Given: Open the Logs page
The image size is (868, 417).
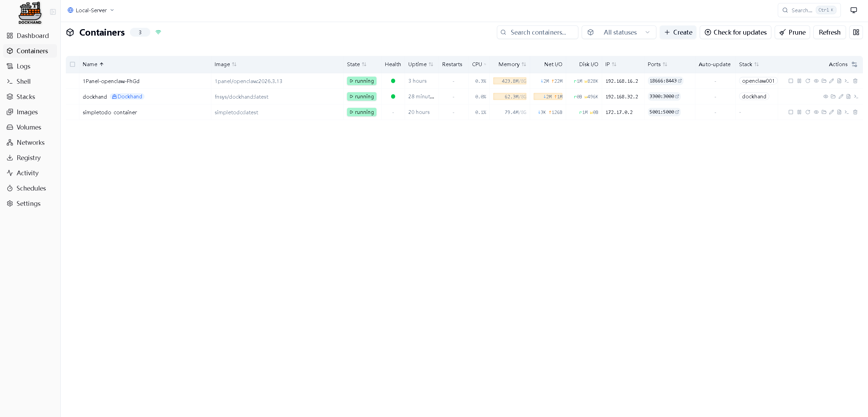Looking at the screenshot, I should [30, 66].
